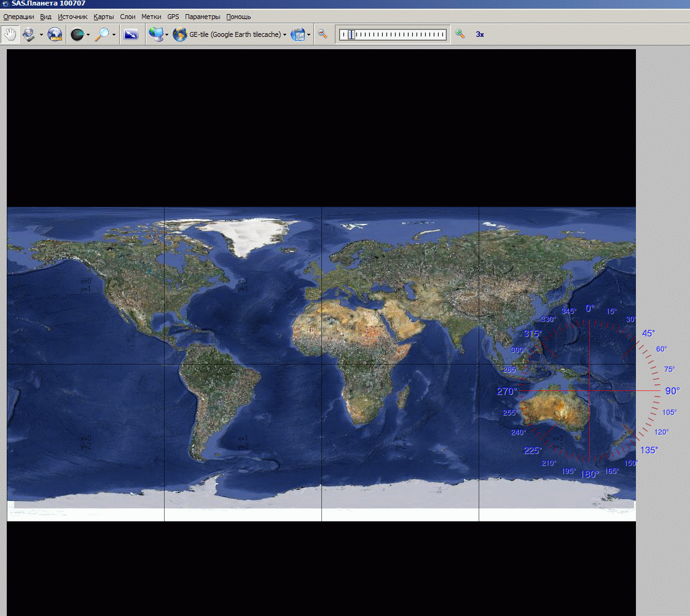Open the Метки menu

click(151, 17)
